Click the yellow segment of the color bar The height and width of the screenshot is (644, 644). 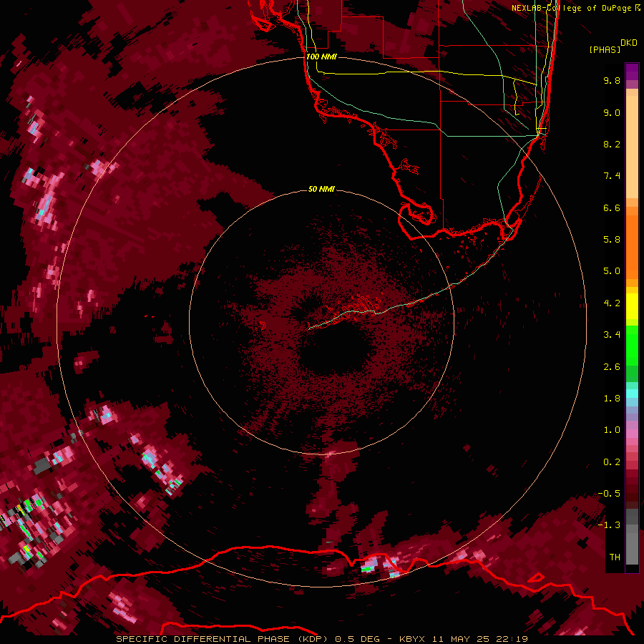(632, 306)
